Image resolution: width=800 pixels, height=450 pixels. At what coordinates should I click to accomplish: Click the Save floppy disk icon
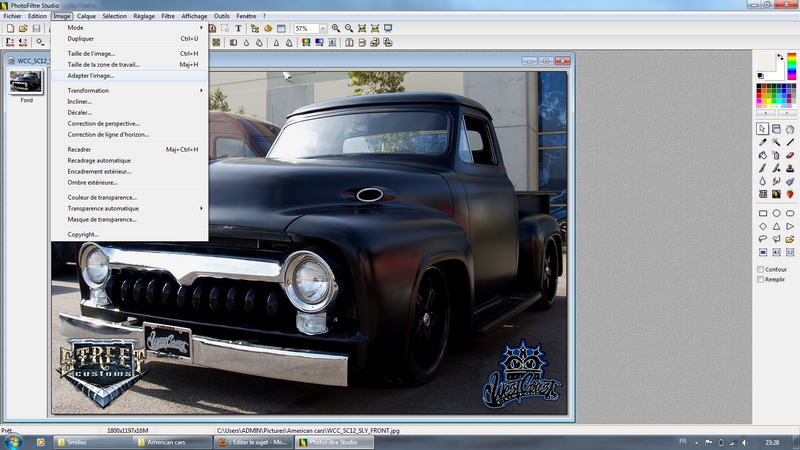36,29
